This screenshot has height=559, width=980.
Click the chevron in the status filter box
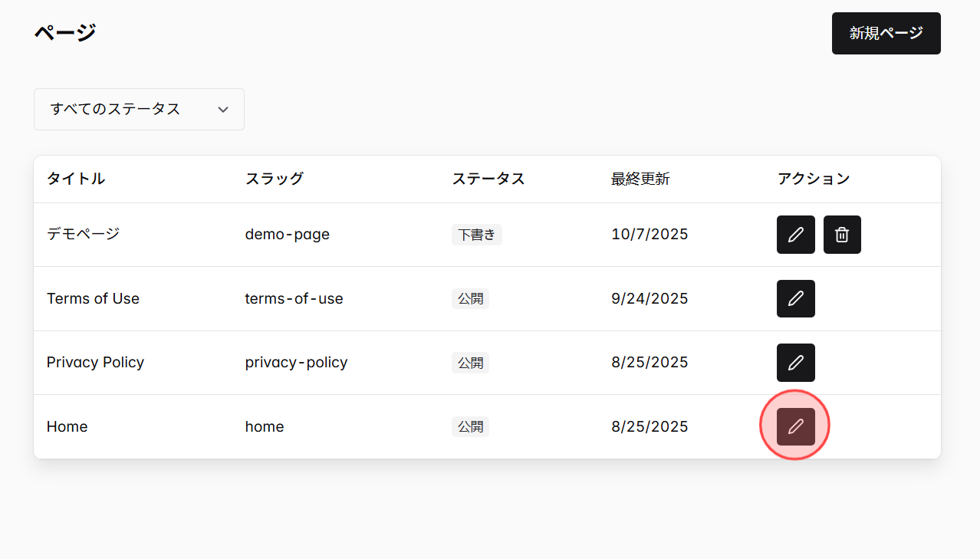point(223,109)
